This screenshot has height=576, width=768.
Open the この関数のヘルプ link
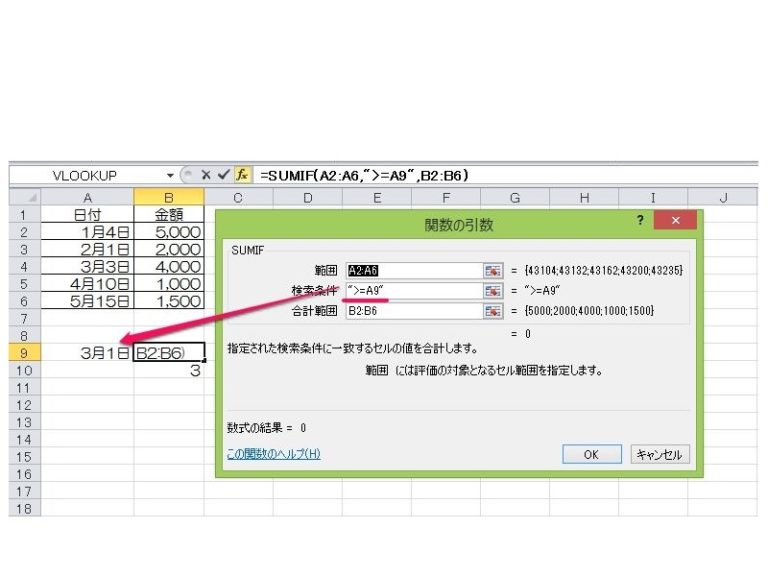point(273,454)
